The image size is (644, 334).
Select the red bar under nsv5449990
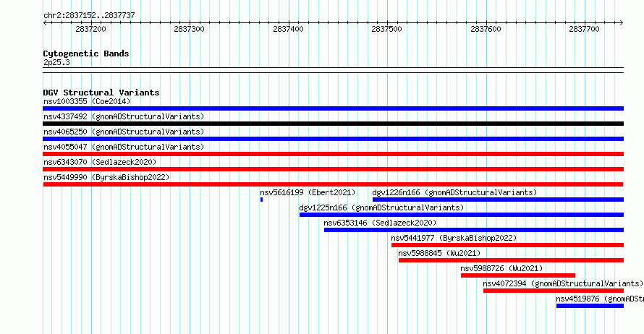(x=333, y=184)
